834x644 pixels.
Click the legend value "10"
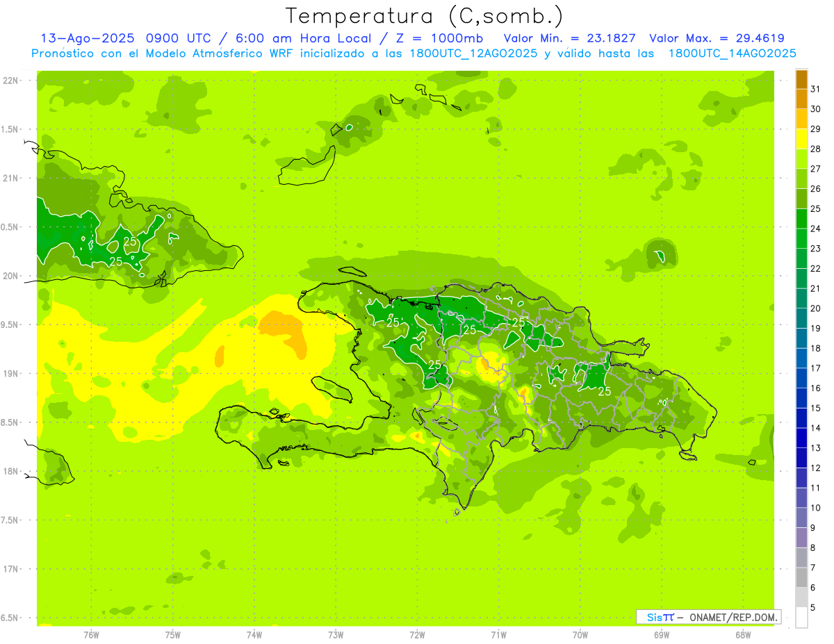coord(816,508)
